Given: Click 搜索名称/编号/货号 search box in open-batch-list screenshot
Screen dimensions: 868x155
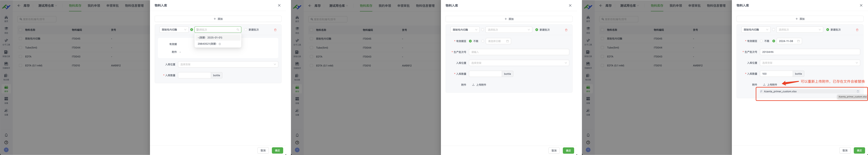Looking at the screenshot, I should point(37,19).
